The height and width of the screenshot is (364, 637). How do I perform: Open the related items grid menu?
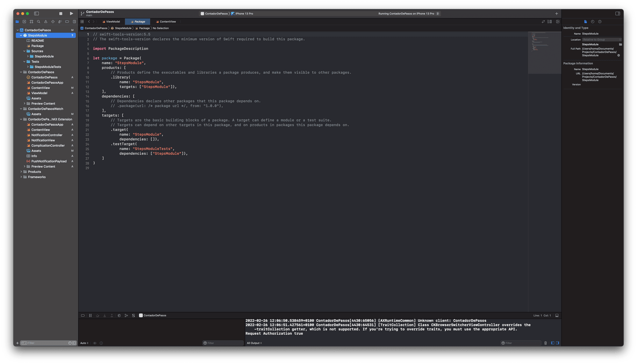(82, 22)
